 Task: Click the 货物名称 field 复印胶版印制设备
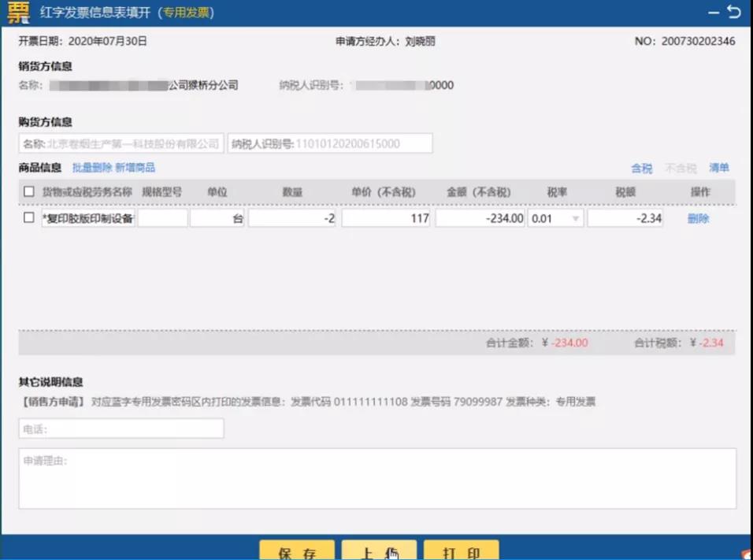click(88, 218)
